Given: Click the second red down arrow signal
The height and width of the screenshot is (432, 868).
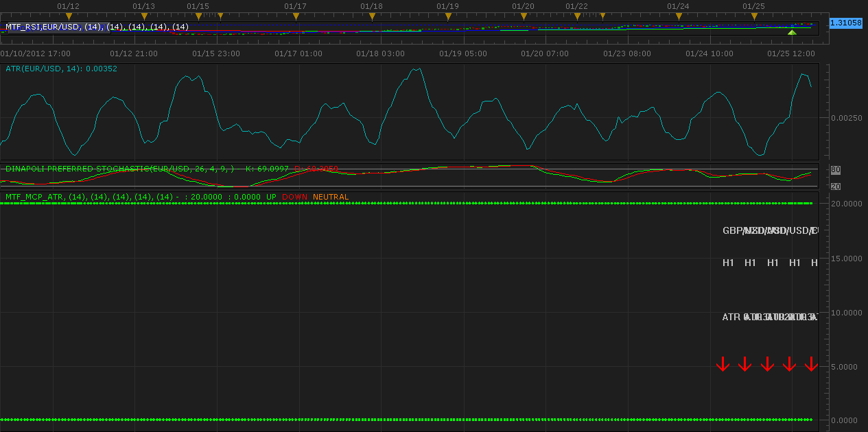Looking at the screenshot, I should (x=745, y=364).
